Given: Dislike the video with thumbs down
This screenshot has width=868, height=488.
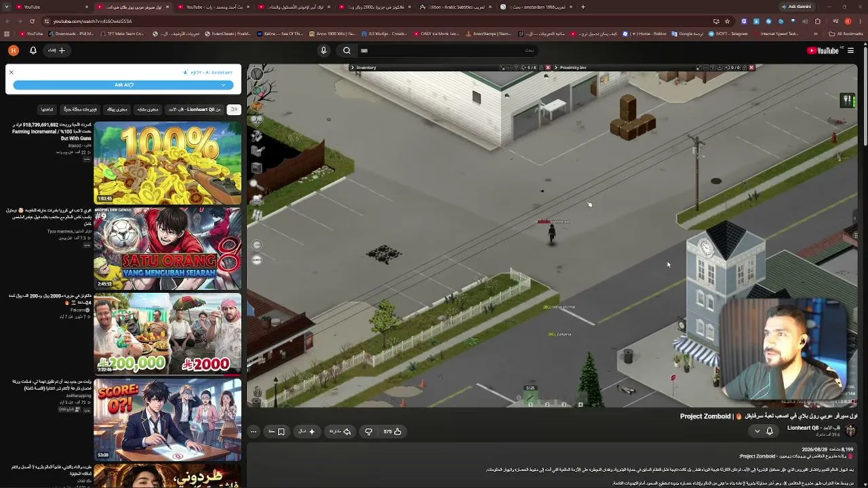Looking at the screenshot, I should [x=368, y=431].
